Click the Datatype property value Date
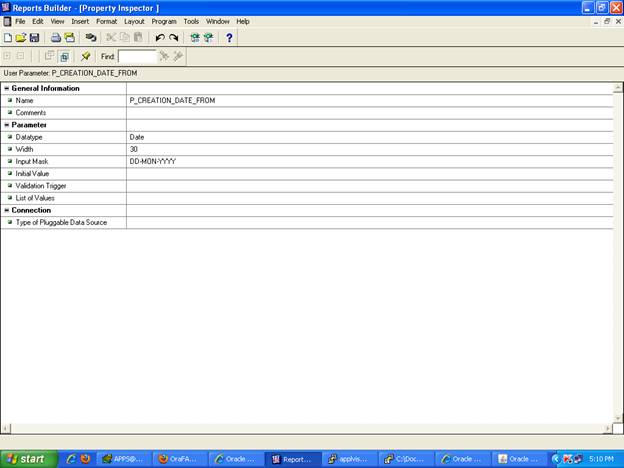Image resolution: width=624 pixels, height=468 pixels. pyautogui.click(x=138, y=137)
